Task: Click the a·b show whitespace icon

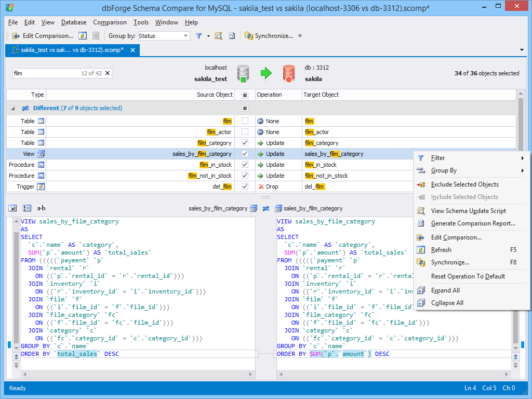Action: (x=41, y=208)
